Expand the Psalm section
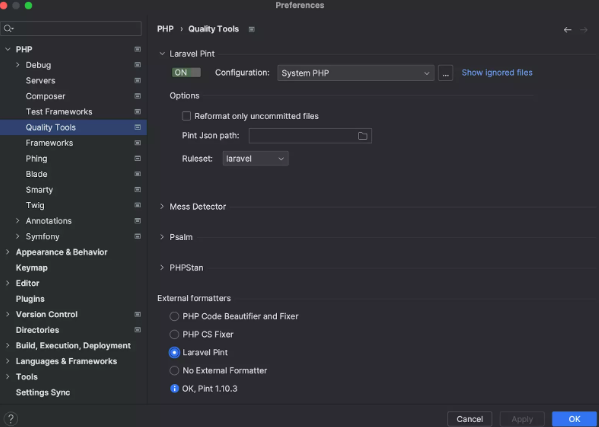599x427 pixels. [162, 237]
